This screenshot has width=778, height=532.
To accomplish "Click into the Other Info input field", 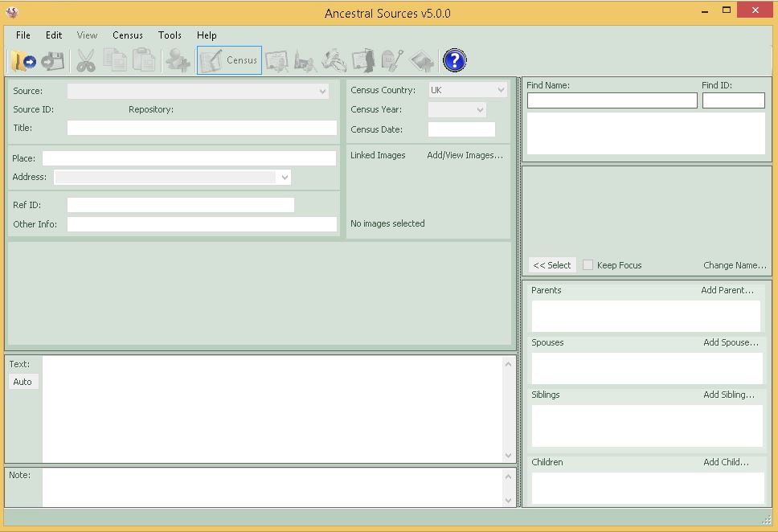I will (202, 224).
